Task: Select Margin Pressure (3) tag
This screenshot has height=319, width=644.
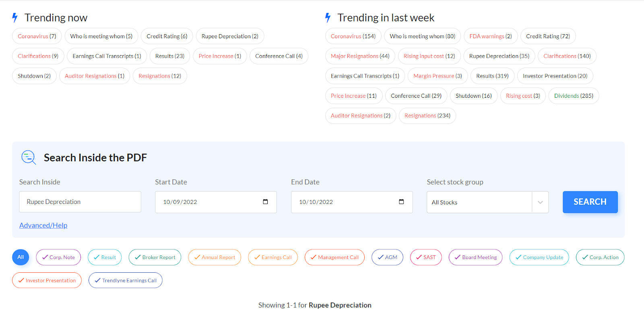Action: (438, 76)
